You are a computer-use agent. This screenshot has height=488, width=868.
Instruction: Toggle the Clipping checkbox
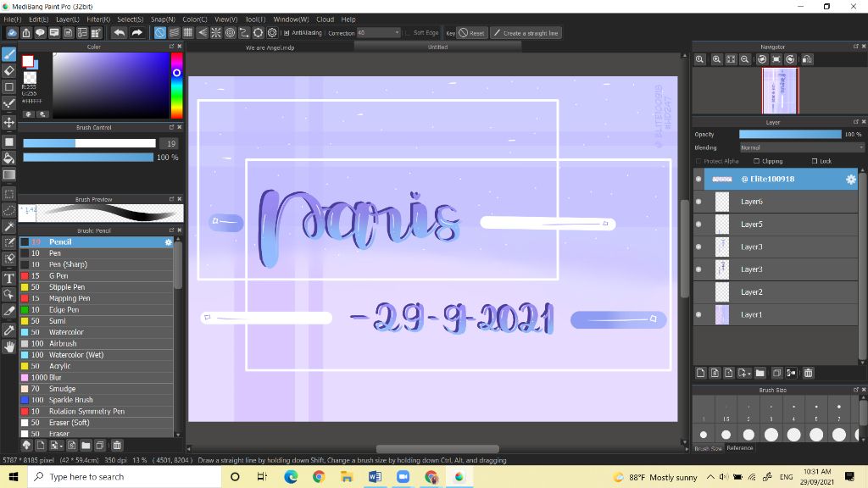pyautogui.click(x=757, y=161)
